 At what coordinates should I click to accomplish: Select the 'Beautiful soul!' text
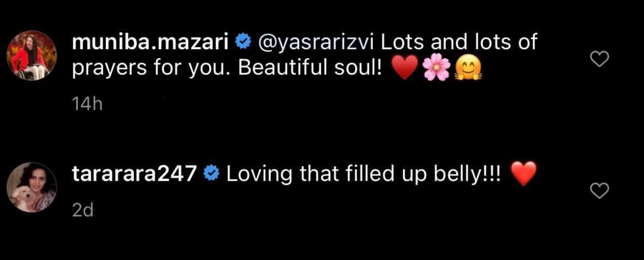click(x=311, y=69)
